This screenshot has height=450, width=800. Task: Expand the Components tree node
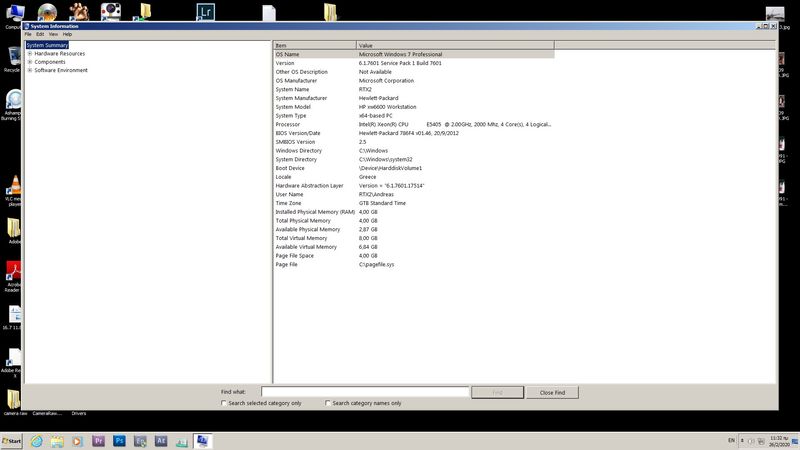[30, 62]
